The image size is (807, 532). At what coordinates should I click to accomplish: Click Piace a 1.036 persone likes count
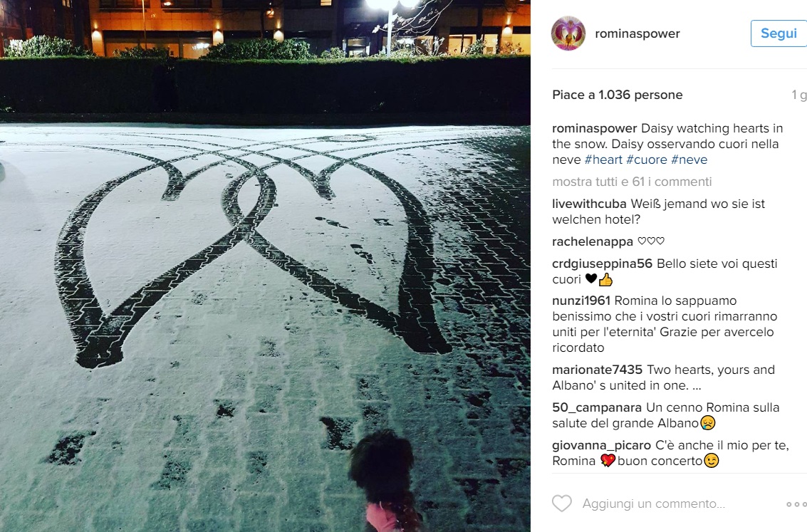tap(617, 95)
